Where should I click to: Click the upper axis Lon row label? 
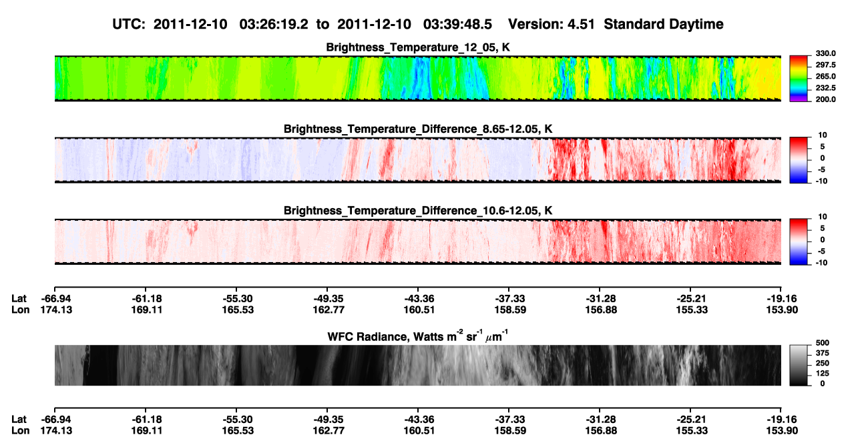[21, 310]
